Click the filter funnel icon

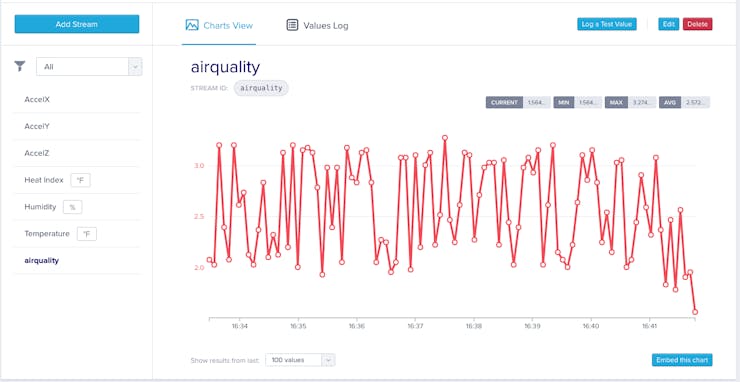click(19, 66)
